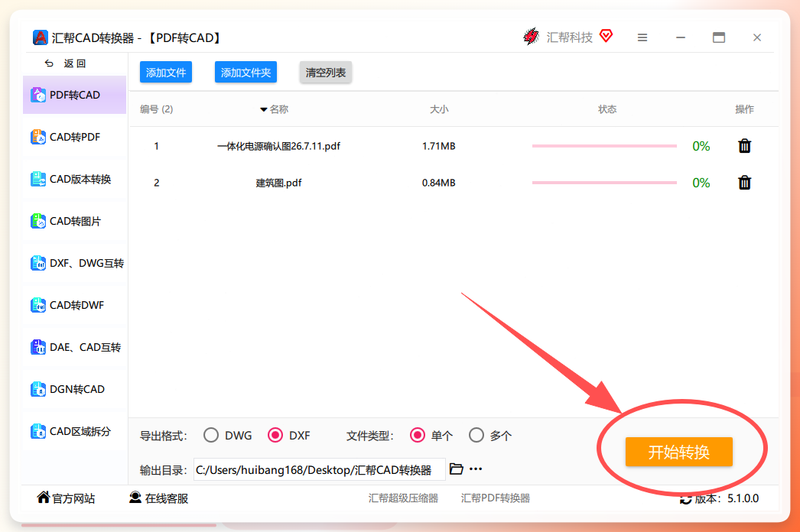Browse output directory with the three-dots icon
This screenshot has height=532, width=800.
[476, 469]
